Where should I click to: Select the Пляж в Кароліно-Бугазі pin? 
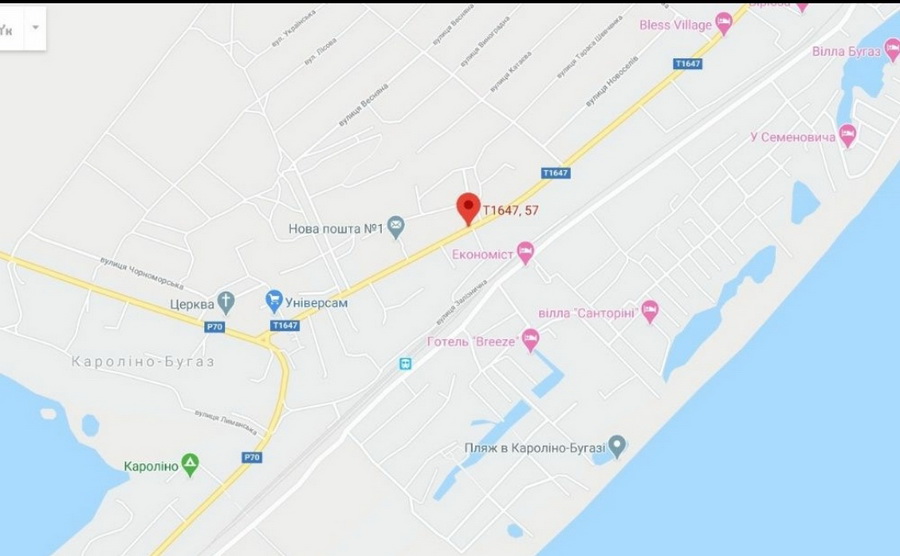click(617, 446)
